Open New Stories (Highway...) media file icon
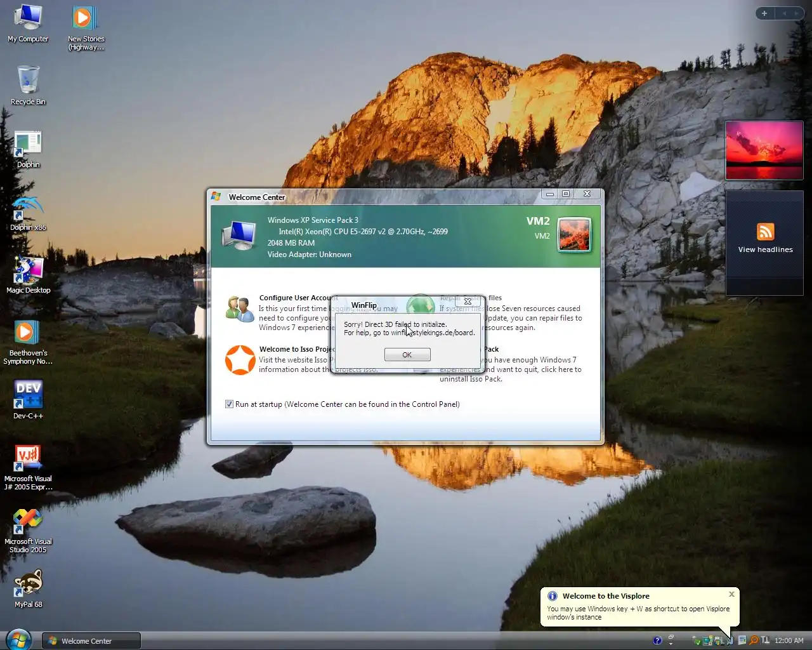The image size is (812, 650). point(86,28)
